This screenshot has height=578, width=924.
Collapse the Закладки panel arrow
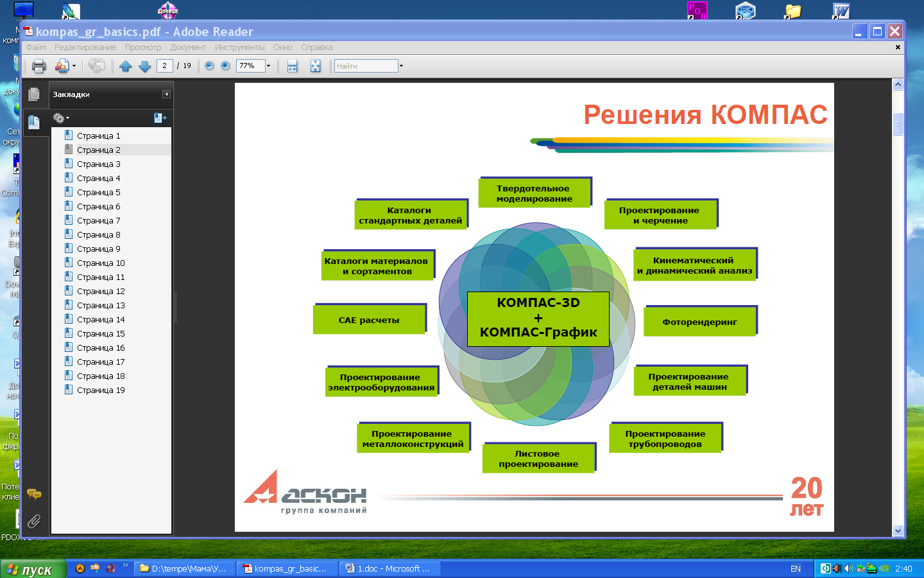(166, 94)
